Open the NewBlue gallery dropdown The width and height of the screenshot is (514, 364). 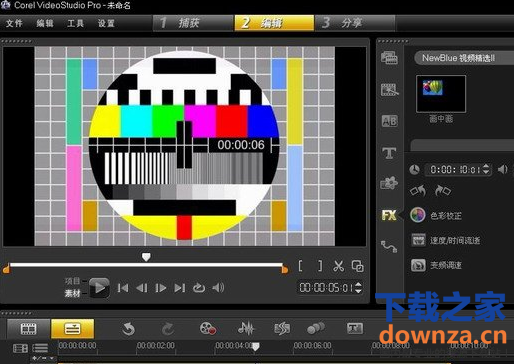464,58
